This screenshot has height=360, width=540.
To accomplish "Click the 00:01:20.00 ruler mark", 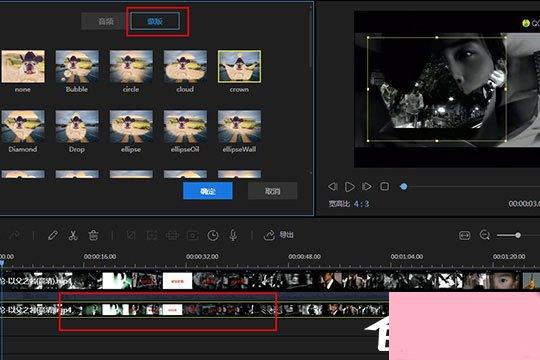I will (x=509, y=257).
